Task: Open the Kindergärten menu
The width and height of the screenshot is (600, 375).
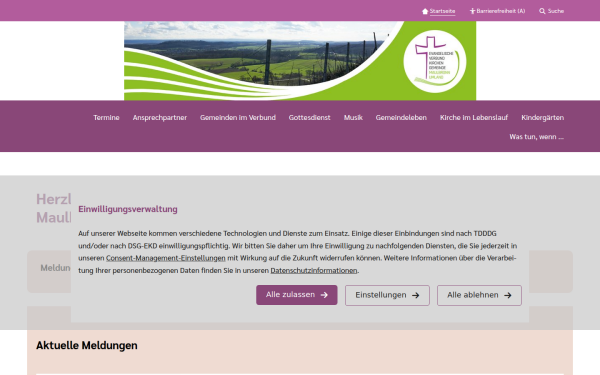Action: click(542, 117)
